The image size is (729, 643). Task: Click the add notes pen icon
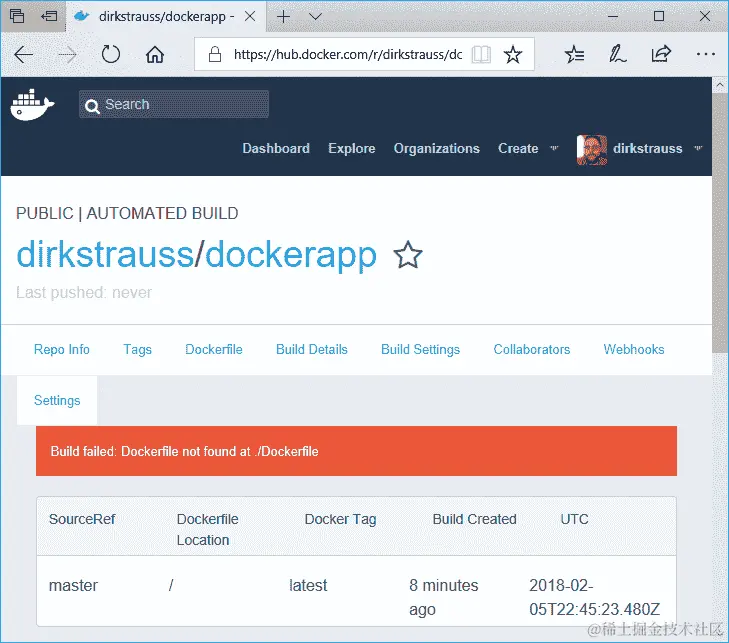[617, 54]
